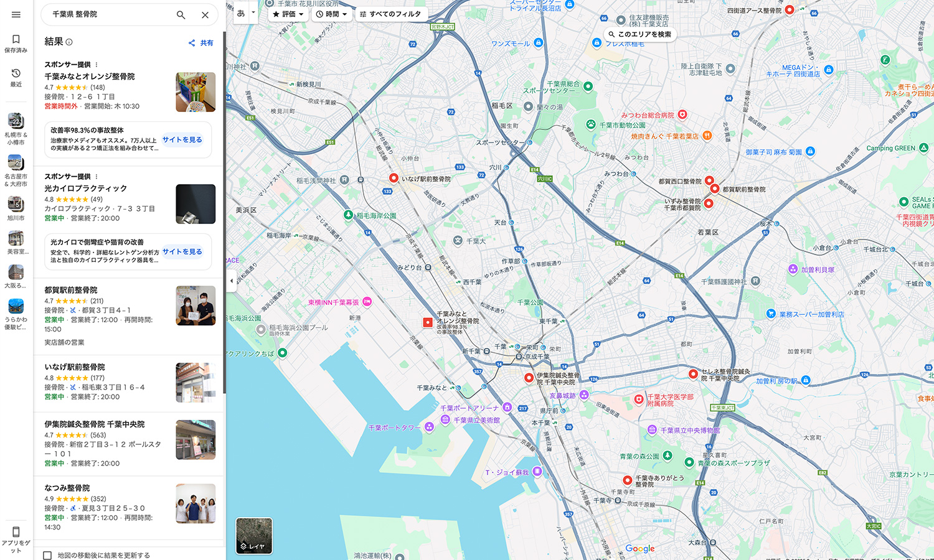
Task: Open 名古屋市 & 大府市 recent shortcut
Action: pyautogui.click(x=16, y=170)
